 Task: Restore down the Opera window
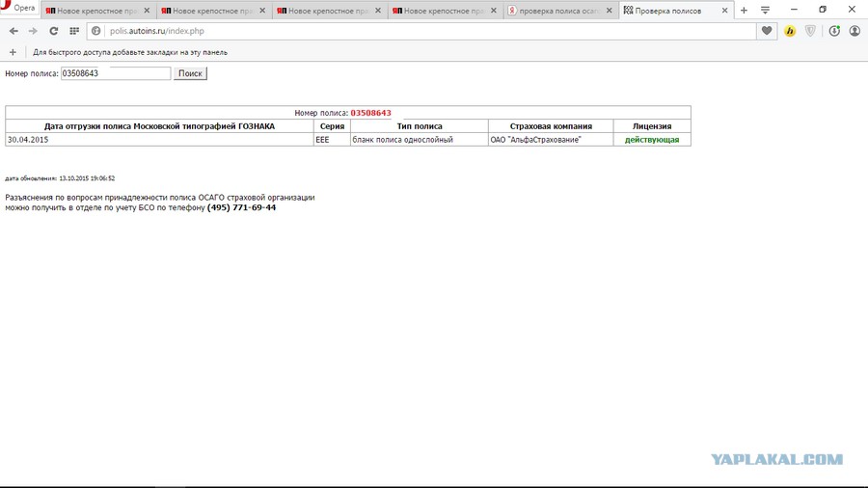point(823,10)
